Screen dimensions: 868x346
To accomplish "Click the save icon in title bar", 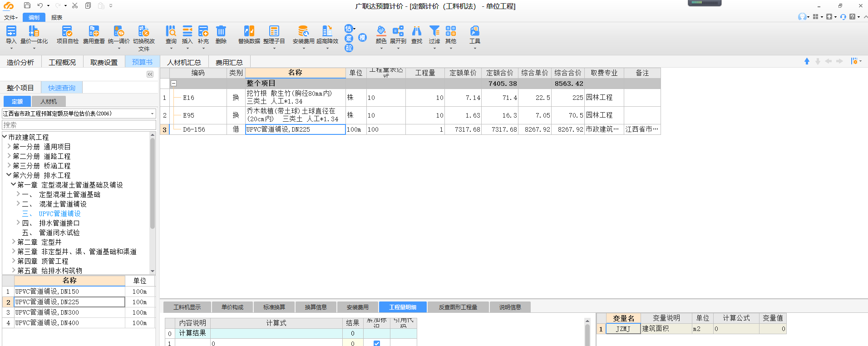I will click(x=27, y=6).
